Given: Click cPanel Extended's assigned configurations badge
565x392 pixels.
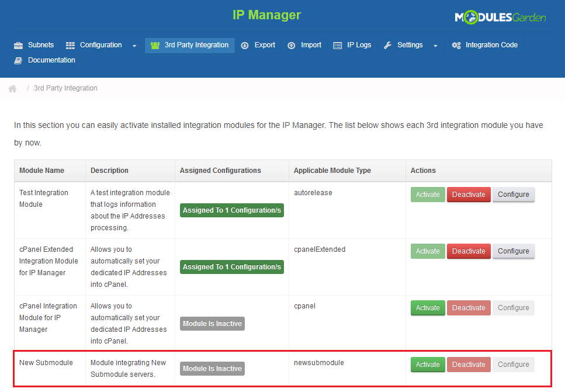Looking at the screenshot, I should [x=232, y=267].
